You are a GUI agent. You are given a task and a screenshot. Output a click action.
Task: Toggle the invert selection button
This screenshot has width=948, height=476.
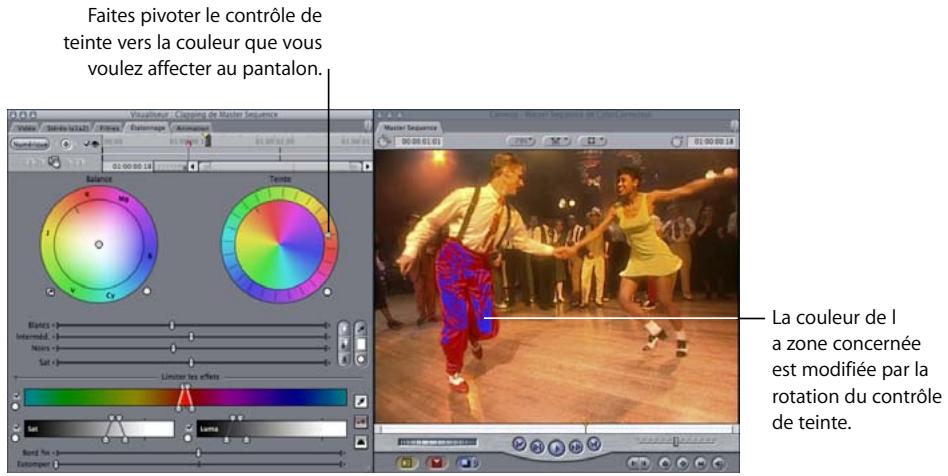point(361,442)
